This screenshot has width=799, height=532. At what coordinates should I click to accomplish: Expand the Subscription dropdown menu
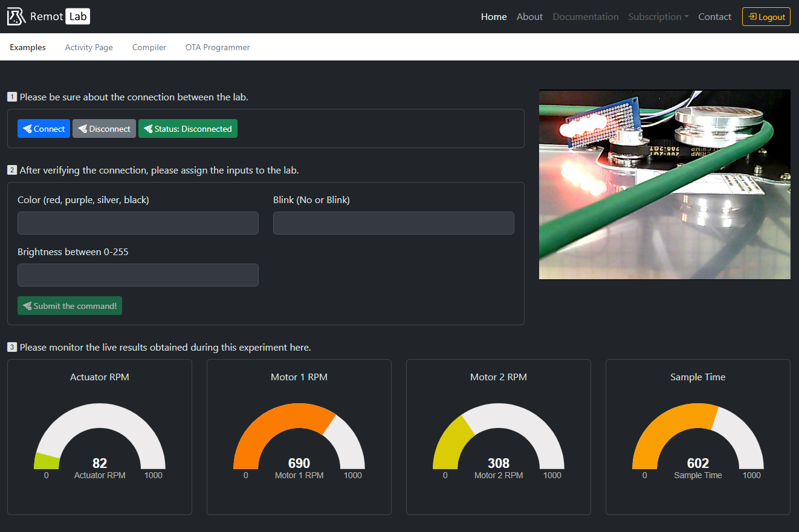[x=658, y=17]
